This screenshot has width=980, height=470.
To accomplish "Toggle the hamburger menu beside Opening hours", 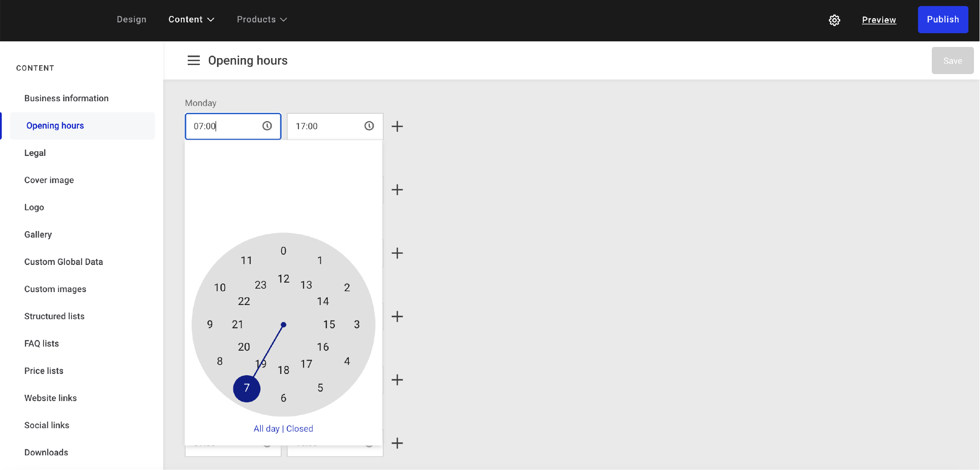I will click(194, 60).
